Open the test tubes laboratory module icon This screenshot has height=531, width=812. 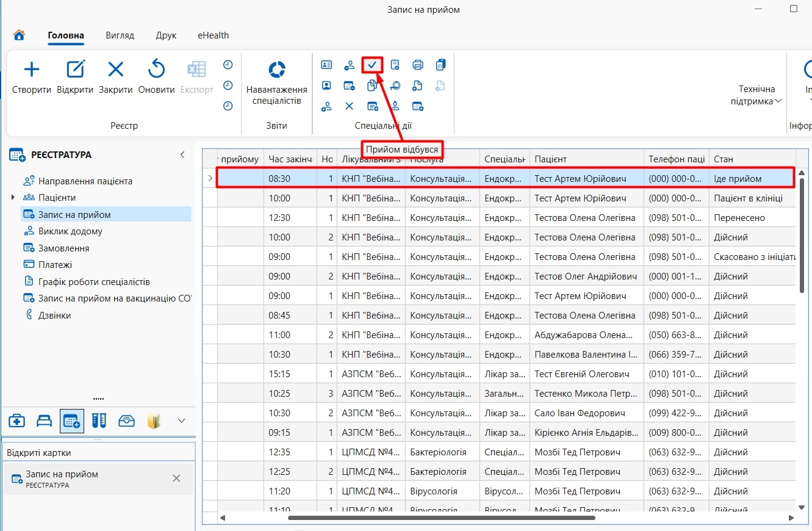click(99, 421)
